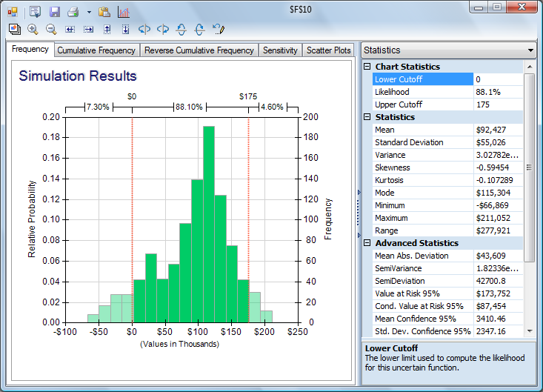Edit the Lower Cutoff value field
Viewport: 543px width, 392px height.
tap(498, 79)
